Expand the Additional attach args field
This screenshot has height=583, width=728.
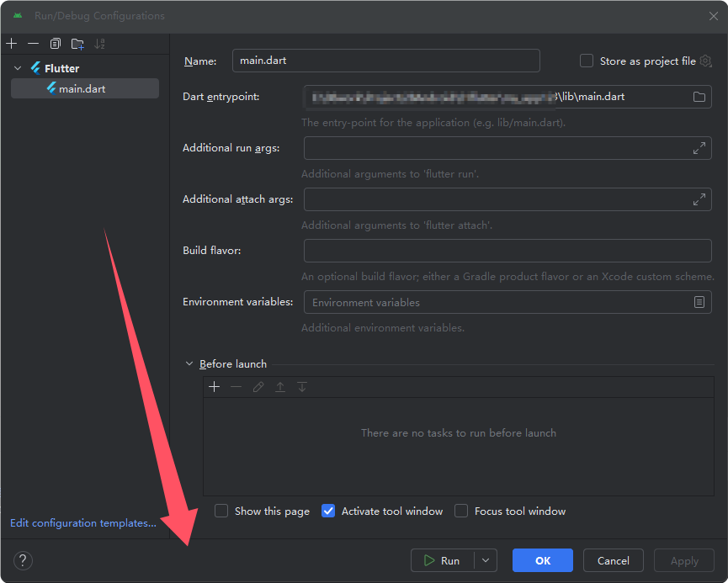(699, 199)
